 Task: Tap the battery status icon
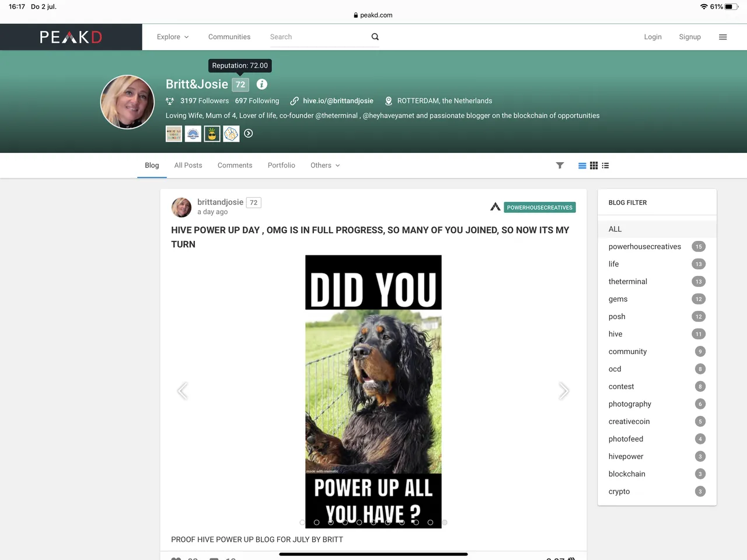(x=732, y=6)
